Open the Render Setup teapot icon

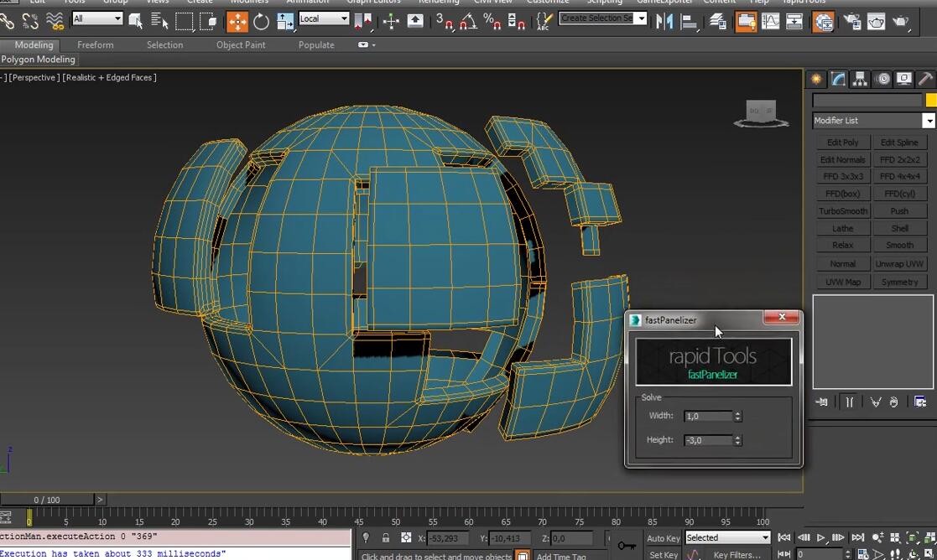pos(851,22)
